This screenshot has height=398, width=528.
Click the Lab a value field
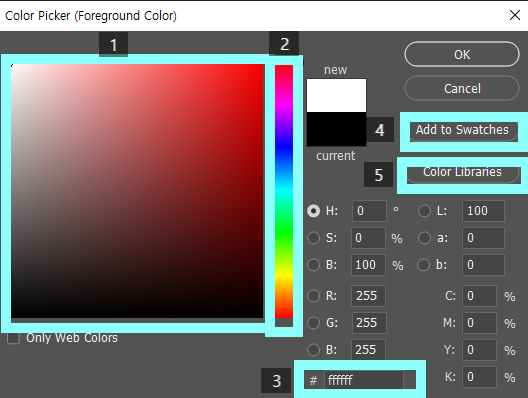(x=483, y=238)
